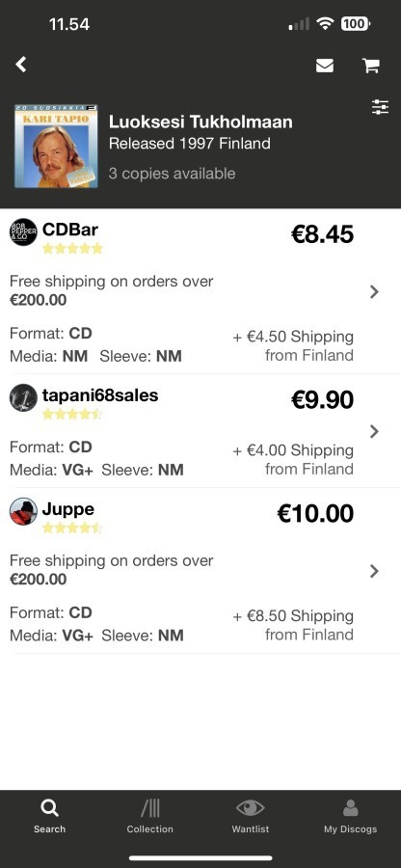The width and height of the screenshot is (401, 868).
Task: Expand the Juppe listing chevron
Action: pos(374,571)
